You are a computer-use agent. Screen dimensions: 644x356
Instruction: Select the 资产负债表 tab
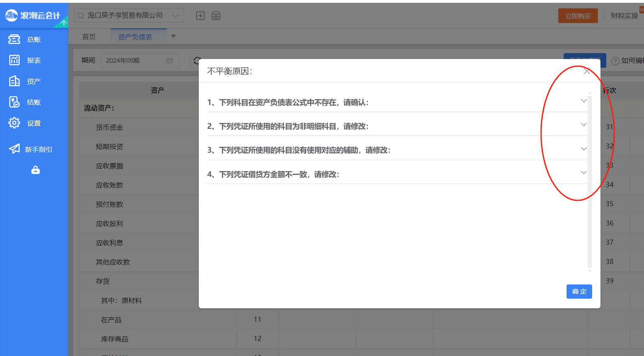135,37
